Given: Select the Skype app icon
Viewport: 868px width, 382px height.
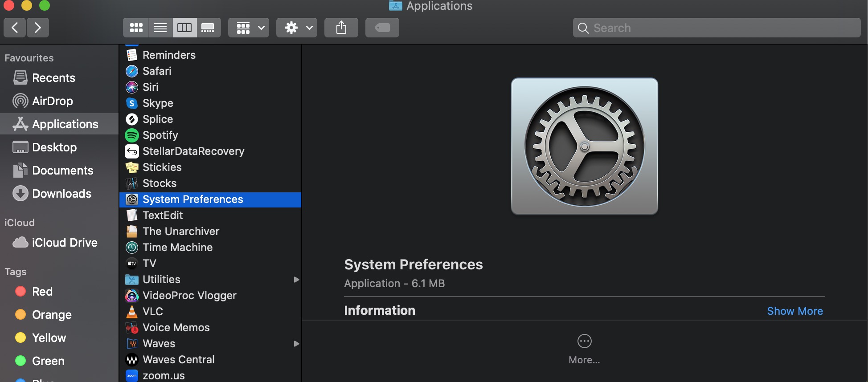Looking at the screenshot, I should pyautogui.click(x=132, y=103).
